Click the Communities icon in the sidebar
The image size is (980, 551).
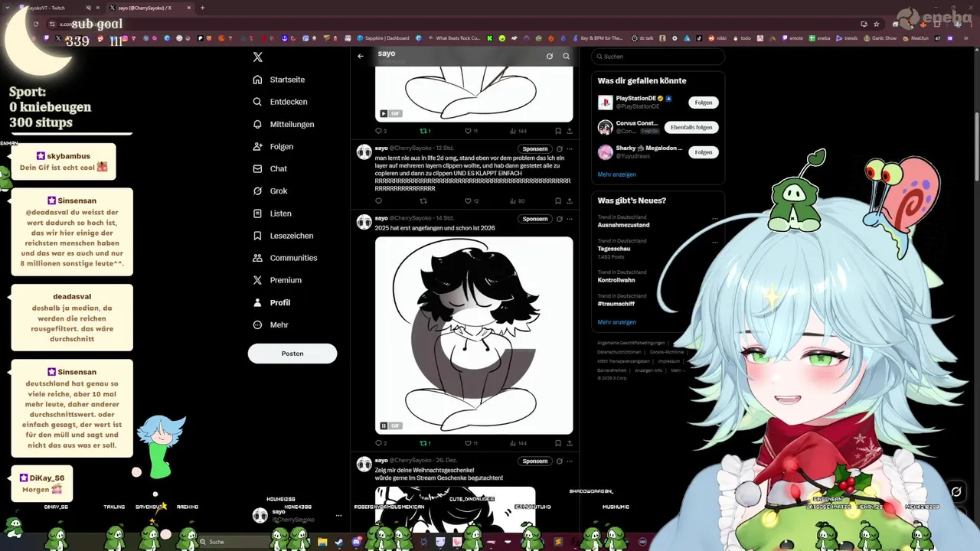[x=258, y=258]
